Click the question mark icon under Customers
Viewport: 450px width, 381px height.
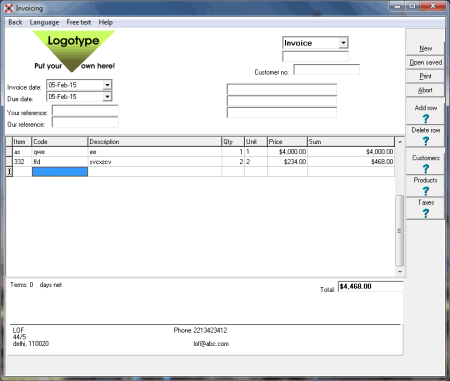tap(426, 168)
